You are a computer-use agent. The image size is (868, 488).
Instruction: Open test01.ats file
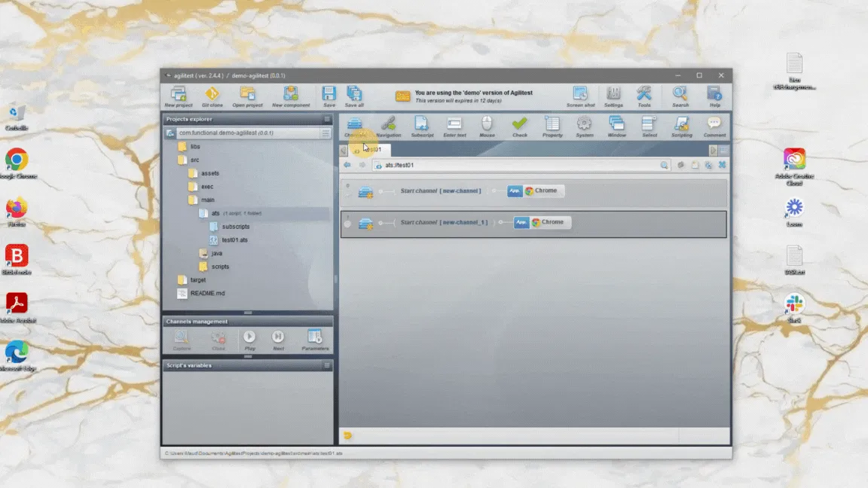coord(228,239)
